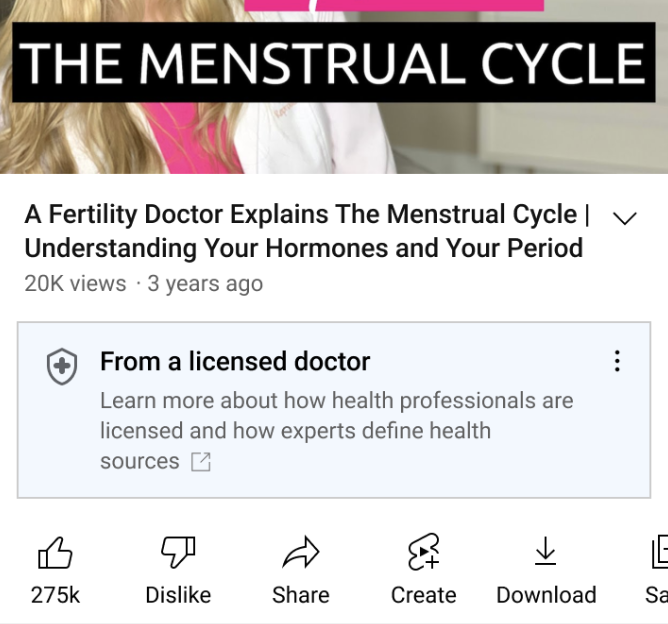The width and height of the screenshot is (668, 624).
Task: Click the '20K views · 3 years ago' text
Action: (x=143, y=284)
